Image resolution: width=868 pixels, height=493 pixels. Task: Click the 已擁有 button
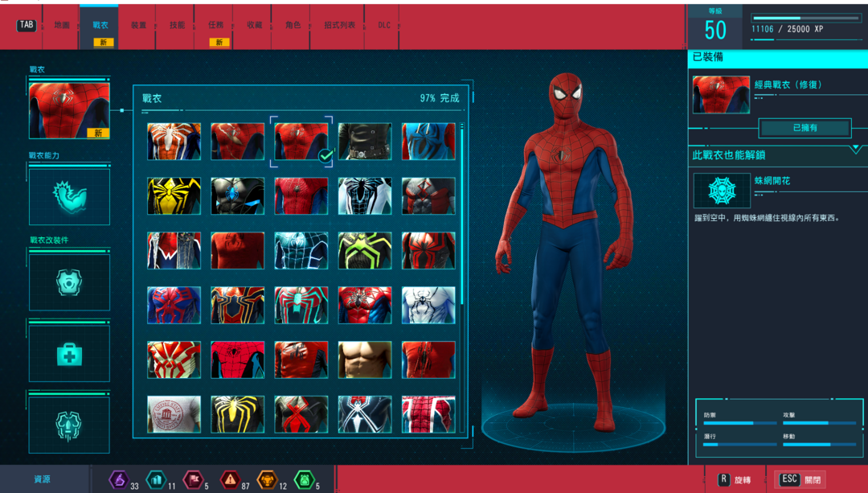click(x=805, y=128)
